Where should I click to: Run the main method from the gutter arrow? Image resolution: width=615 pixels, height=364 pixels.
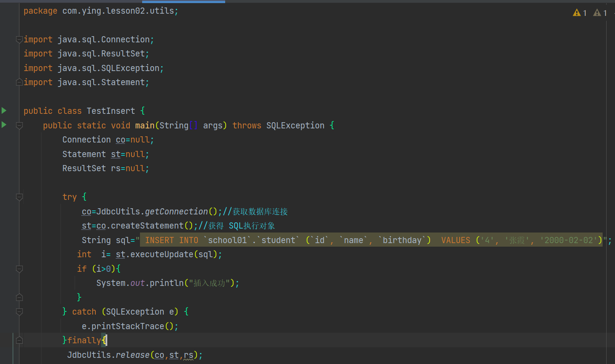click(x=4, y=125)
